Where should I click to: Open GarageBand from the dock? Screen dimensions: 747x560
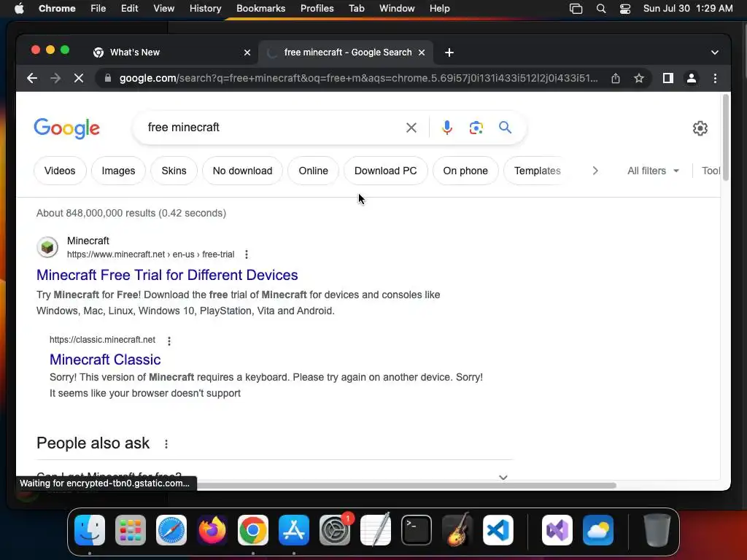tap(457, 530)
